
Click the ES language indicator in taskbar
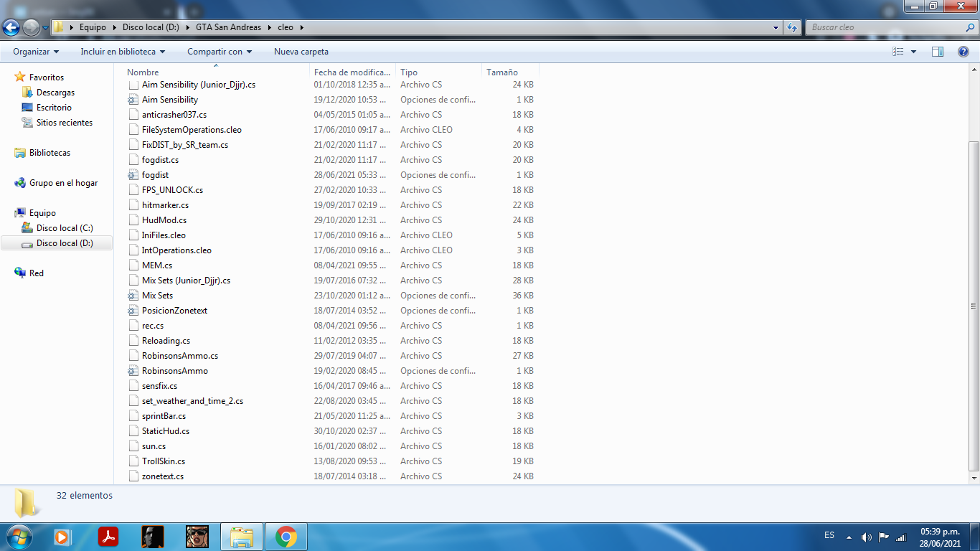[x=829, y=535]
